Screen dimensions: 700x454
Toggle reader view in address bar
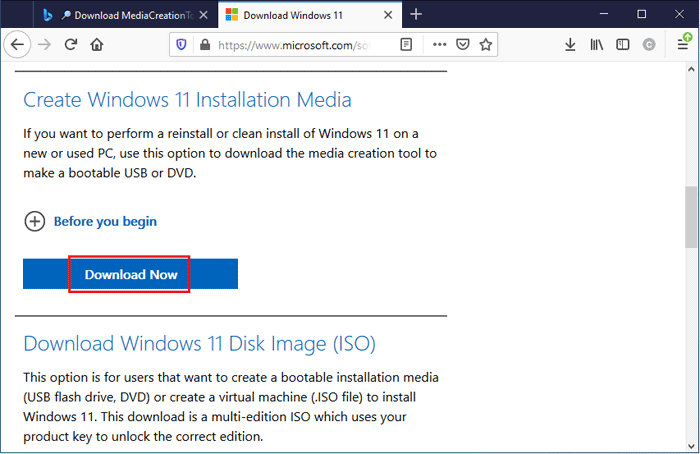point(406,45)
